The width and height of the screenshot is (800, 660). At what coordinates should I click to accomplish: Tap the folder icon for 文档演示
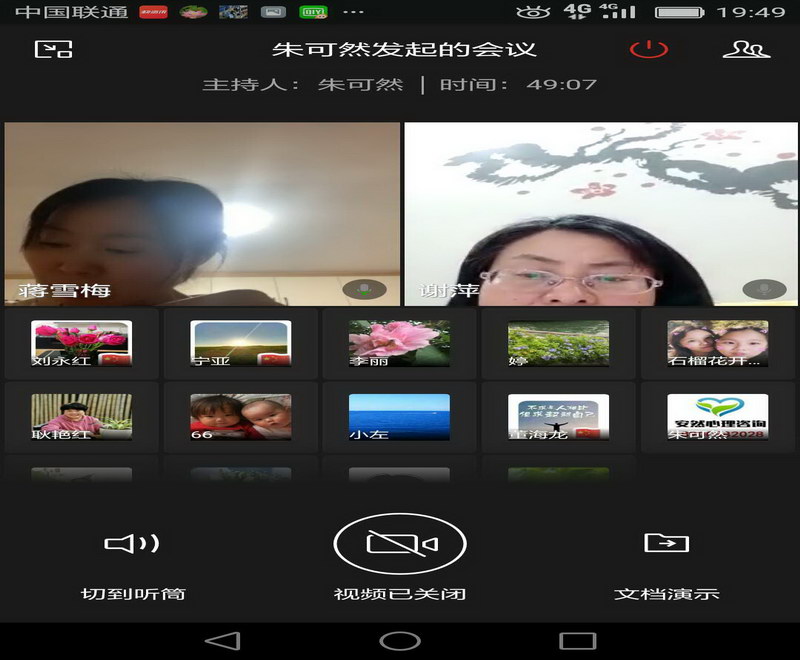[666, 543]
